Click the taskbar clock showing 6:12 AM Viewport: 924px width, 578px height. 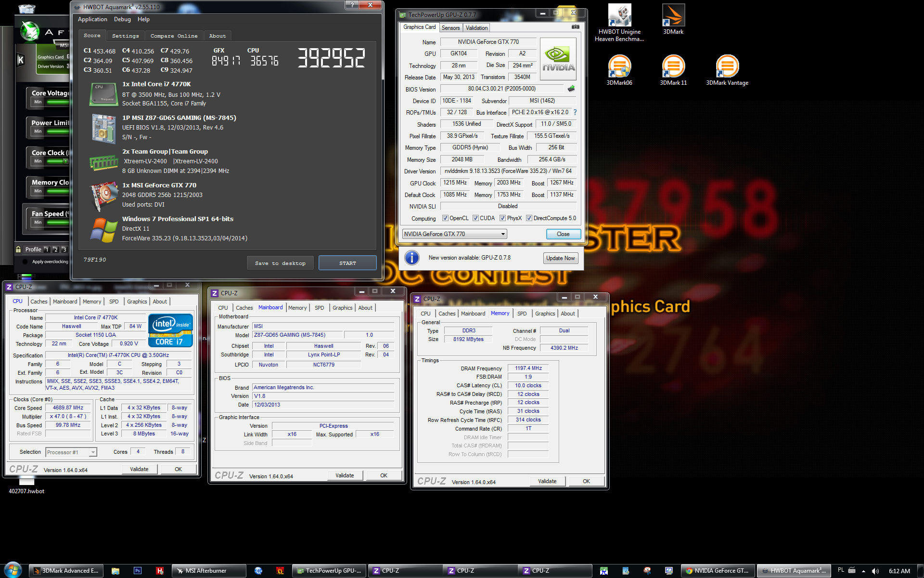pos(899,571)
